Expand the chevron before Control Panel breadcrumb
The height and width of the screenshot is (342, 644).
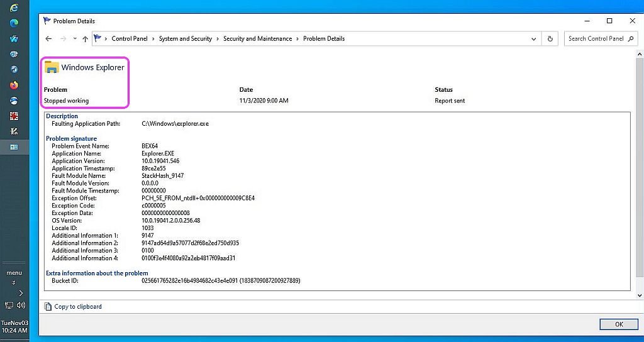click(x=106, y=38)
